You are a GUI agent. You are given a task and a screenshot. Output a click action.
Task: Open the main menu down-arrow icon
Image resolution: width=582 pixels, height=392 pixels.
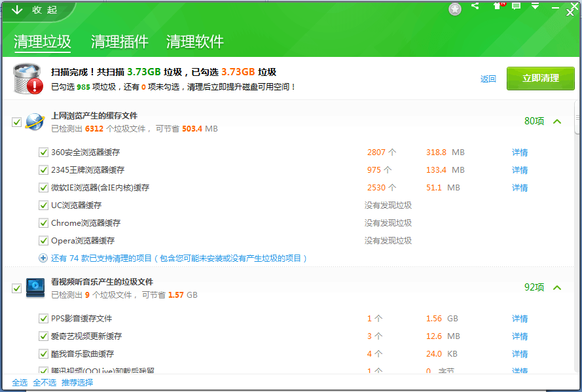[x=535, y=6]
